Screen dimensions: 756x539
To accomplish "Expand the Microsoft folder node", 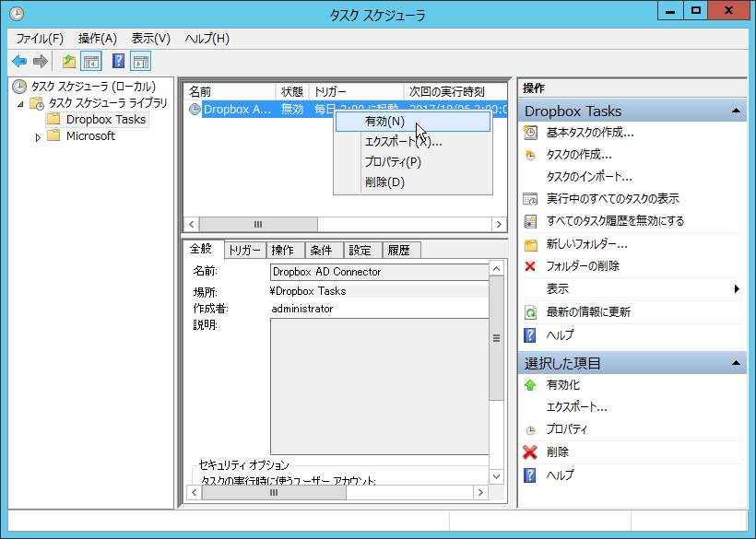I will (38, 137).
